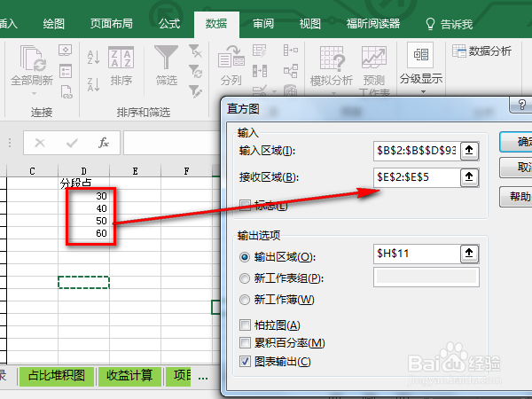Collapse dialog via Bin Range (接收区域) selector icon
The height and width of the screenshot is (399, 532).
coord(469,177)
